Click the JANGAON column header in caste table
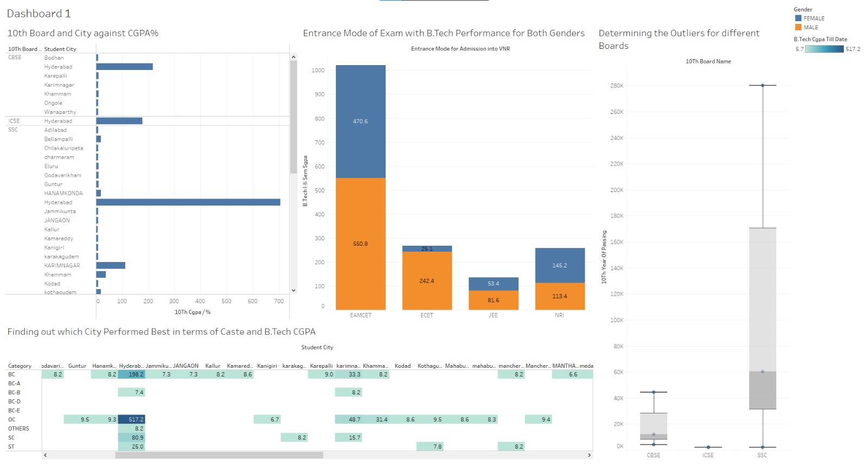Screen dimensions: 868x473 186,366
